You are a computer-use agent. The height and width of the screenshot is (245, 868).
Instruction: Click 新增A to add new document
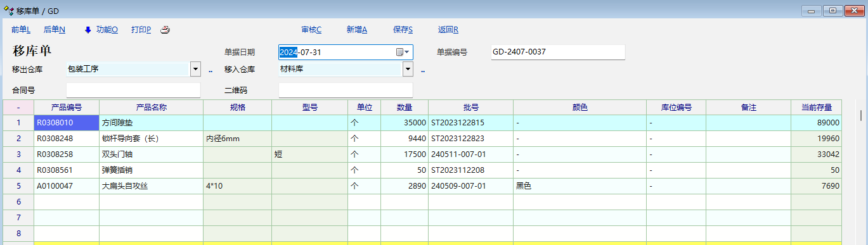[x=357, y=30]
